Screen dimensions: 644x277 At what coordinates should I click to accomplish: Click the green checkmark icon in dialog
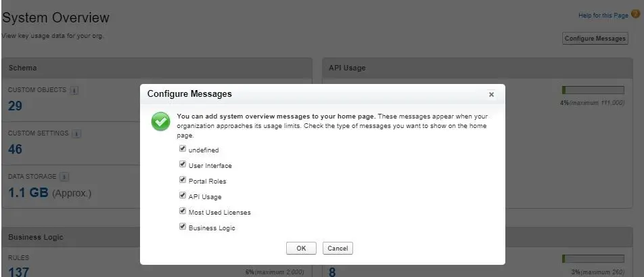(x=160, y=122)
